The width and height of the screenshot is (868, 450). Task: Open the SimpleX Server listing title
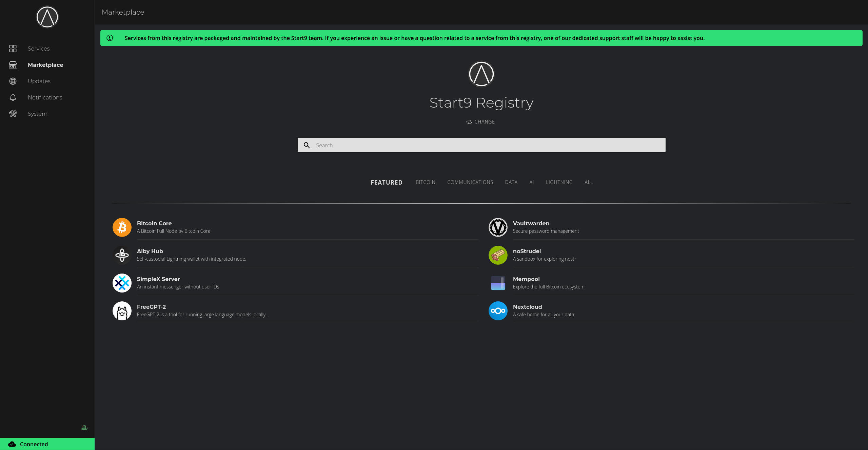coord(158,279)
